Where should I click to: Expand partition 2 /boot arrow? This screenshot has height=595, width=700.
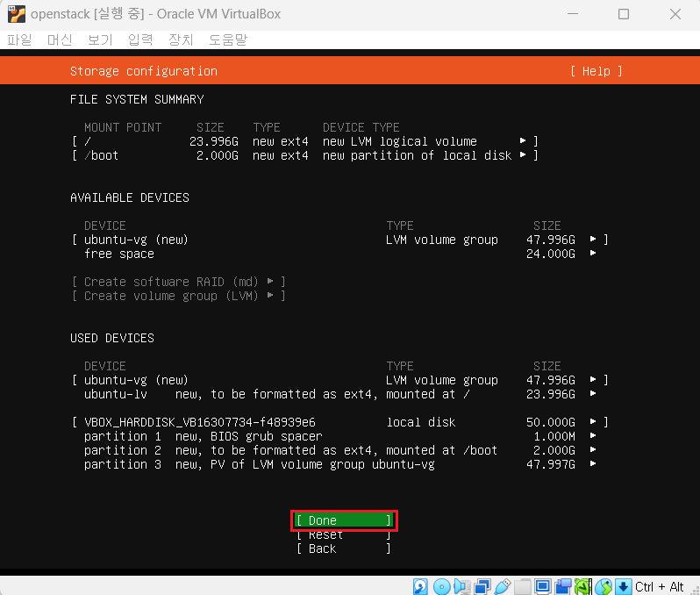pyautogui.click(x=593, y=450)
